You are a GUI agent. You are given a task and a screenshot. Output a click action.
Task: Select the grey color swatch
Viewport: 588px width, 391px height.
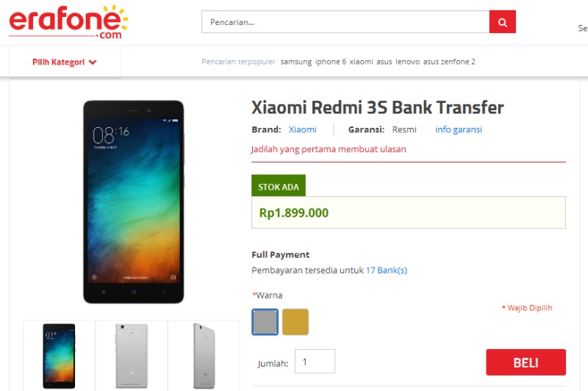(265, 322)
